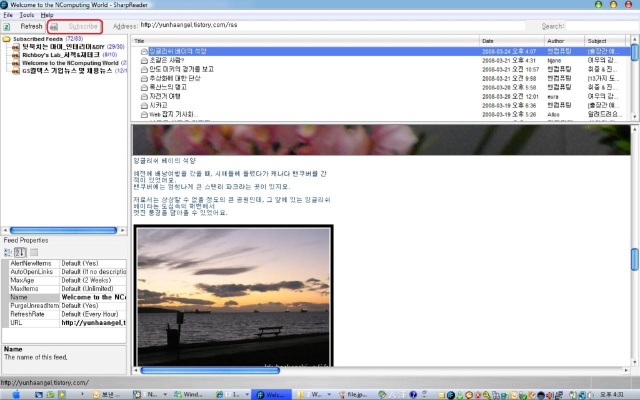Screen dimensions: 640x400
Task: Click the sunset photo in the article
Action: (233, 296)
